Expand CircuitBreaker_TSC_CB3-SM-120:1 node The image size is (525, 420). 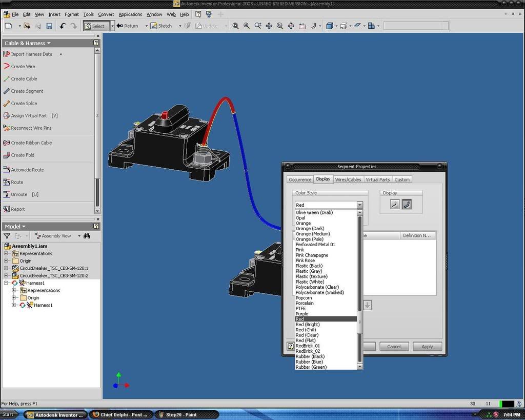point(6,268)
